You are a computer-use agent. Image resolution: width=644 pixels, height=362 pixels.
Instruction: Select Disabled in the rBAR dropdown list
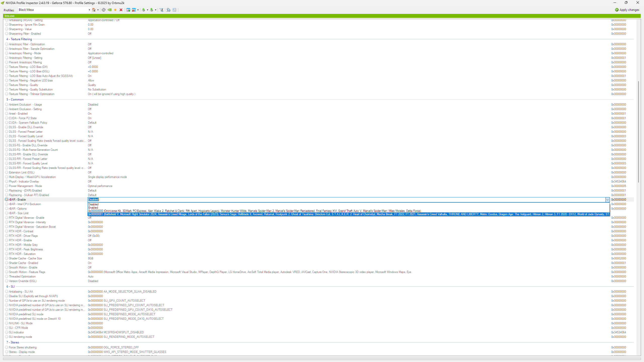point(348,204)
